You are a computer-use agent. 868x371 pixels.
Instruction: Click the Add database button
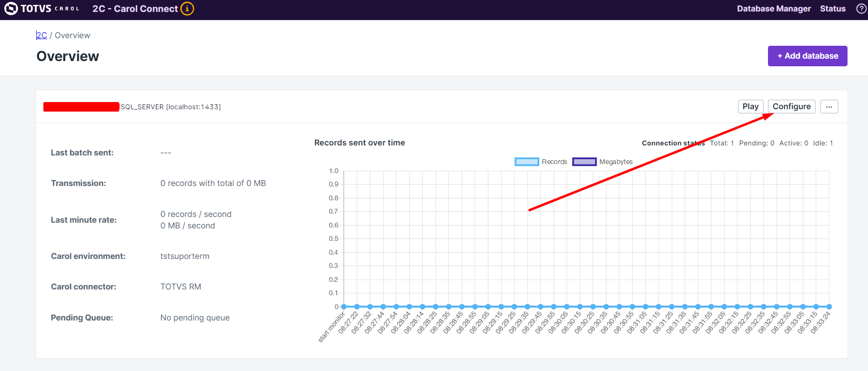tap(807, 56)
